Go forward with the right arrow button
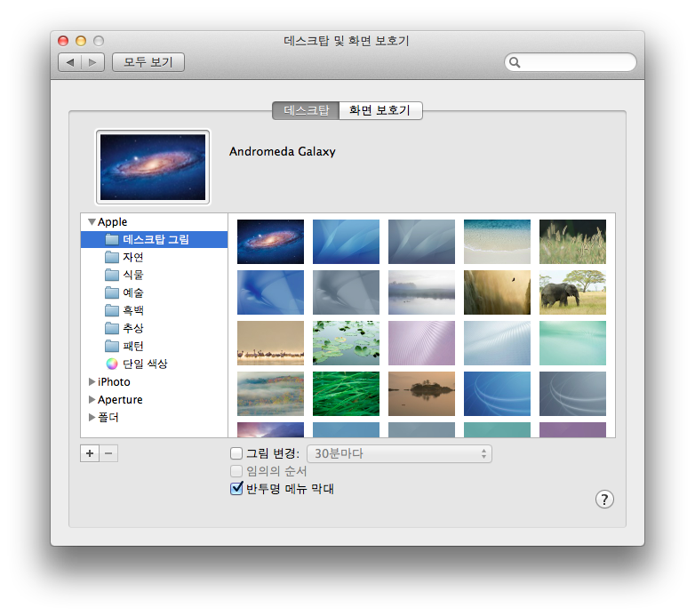 (x=93, y=62)
